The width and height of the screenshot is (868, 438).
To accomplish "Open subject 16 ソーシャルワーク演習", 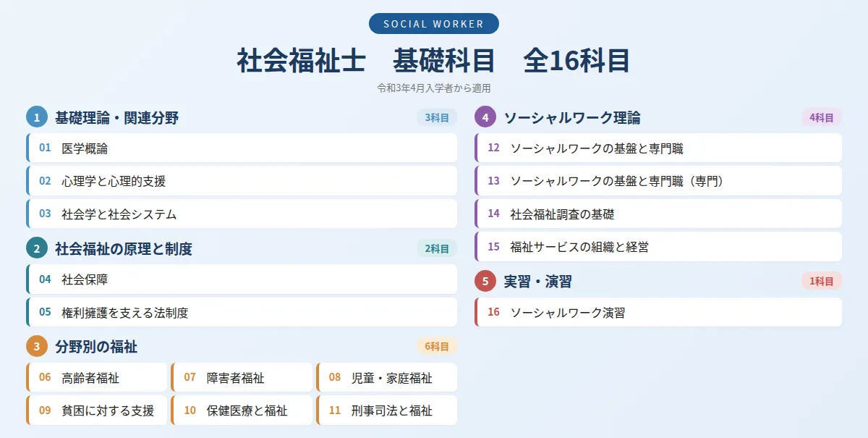I will (658, 312).
